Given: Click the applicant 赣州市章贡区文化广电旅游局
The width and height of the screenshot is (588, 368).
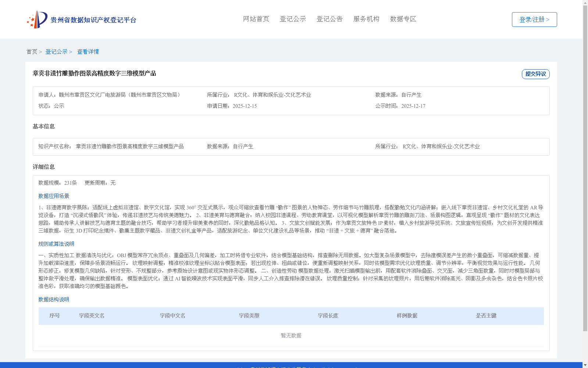Looking at the screenshot, I should point(121,95).
